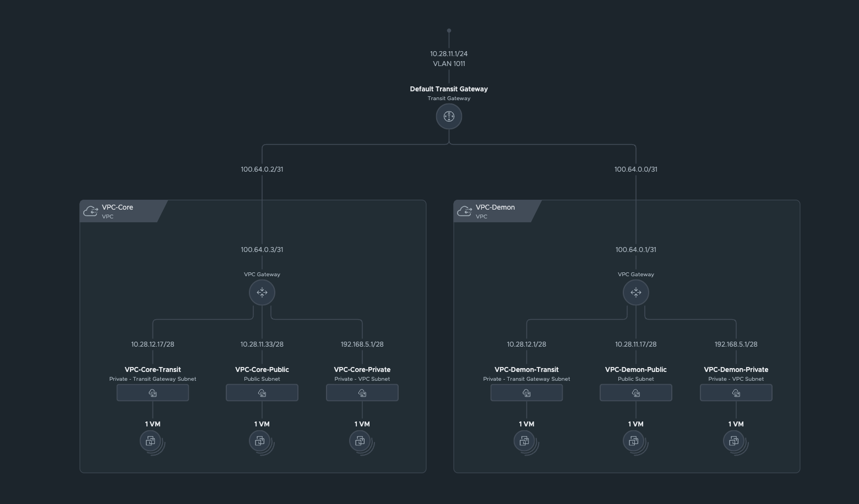The image size is (859, 504).
Task: Select the VPC-Core VPC Gateway icon
Action: 262,292
